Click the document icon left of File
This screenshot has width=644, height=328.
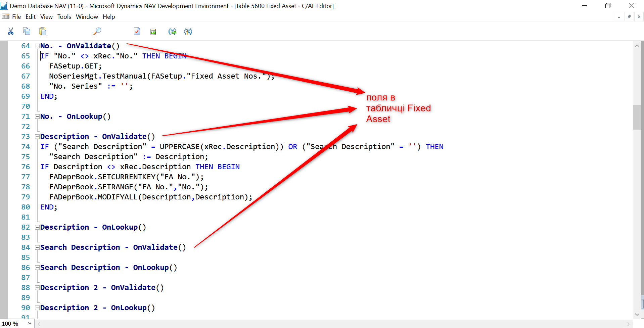6,16
